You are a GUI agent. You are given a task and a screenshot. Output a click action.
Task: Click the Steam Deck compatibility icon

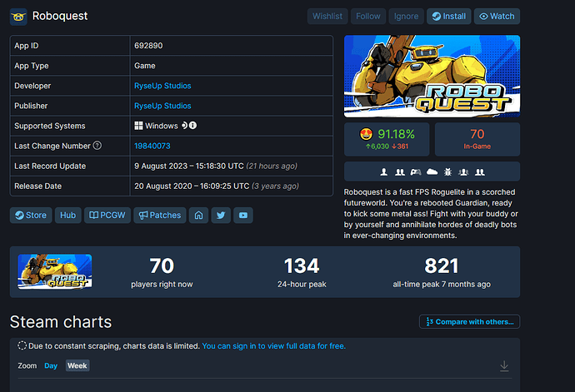pyautogui.click(x=184, y=126)
